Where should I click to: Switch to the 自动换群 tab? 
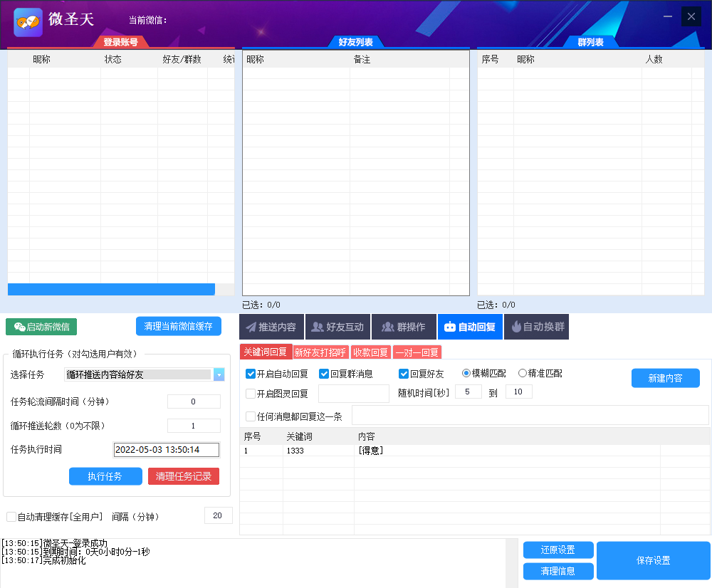[537, 327]
